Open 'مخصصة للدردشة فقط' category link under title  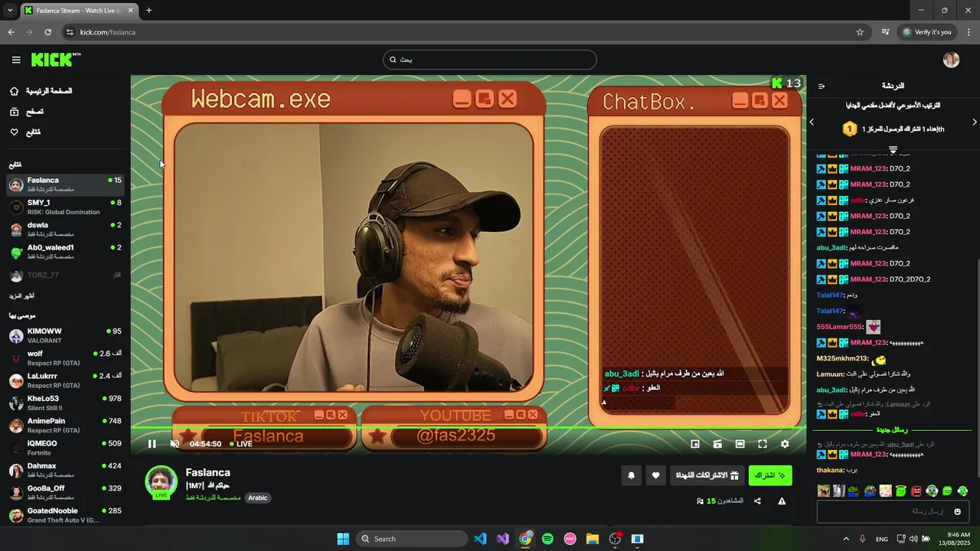(213, 497)
